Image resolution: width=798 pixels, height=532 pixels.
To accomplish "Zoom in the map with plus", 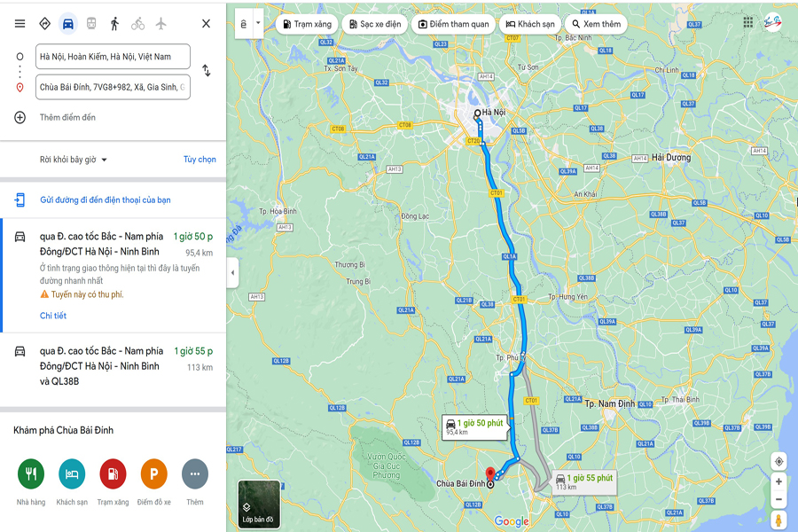I will tap(778, 481).
